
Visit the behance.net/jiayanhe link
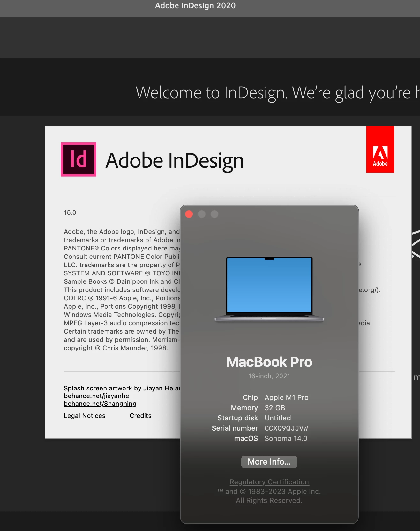tap(96, 396)
